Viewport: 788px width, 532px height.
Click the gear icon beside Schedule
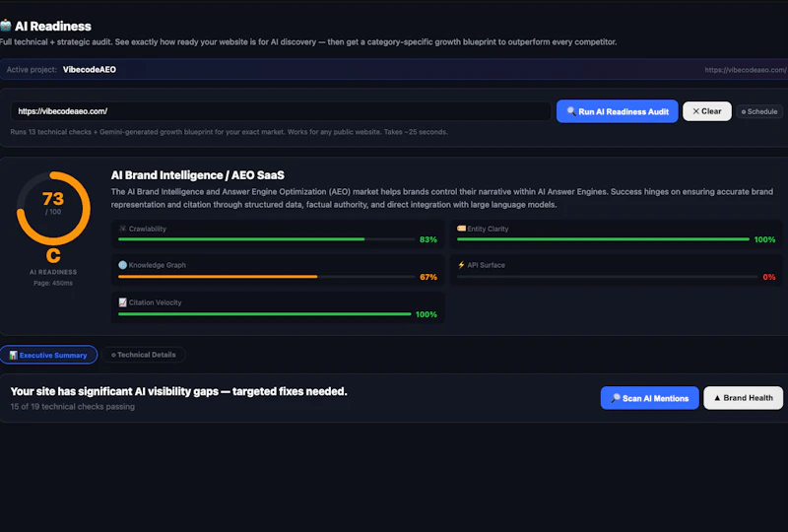click(x=744, y=111)
